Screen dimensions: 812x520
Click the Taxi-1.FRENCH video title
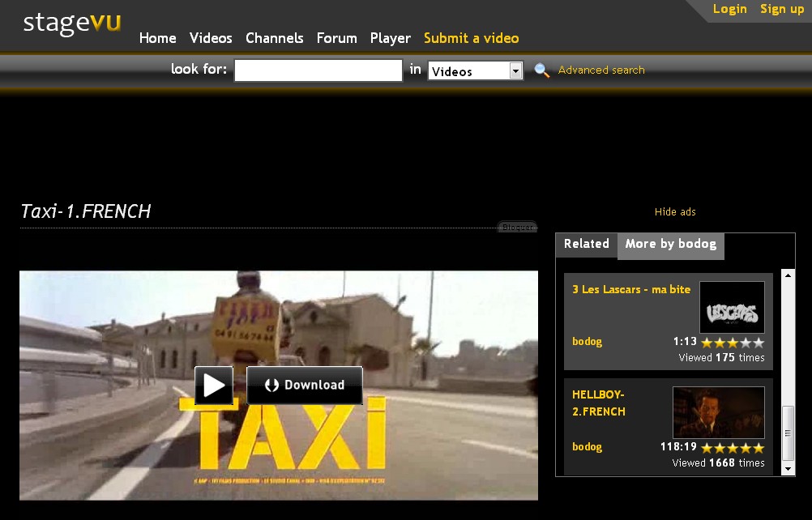click(86, 211)
